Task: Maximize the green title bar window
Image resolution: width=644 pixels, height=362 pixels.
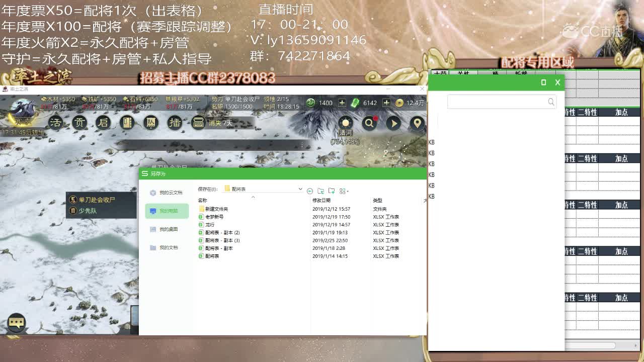Action: [x=543, y=82]
